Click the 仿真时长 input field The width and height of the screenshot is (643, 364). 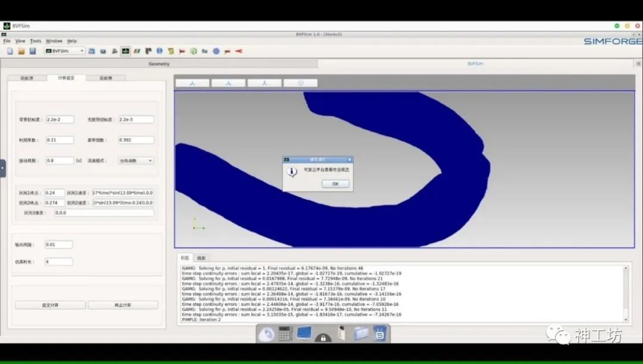pyautogui.click(x=58, y=262)
